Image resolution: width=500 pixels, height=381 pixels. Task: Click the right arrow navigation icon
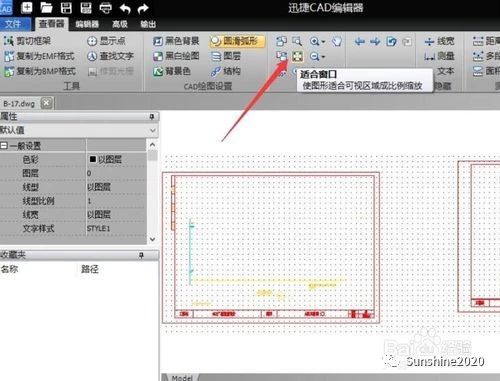click(x=375, y=41)
